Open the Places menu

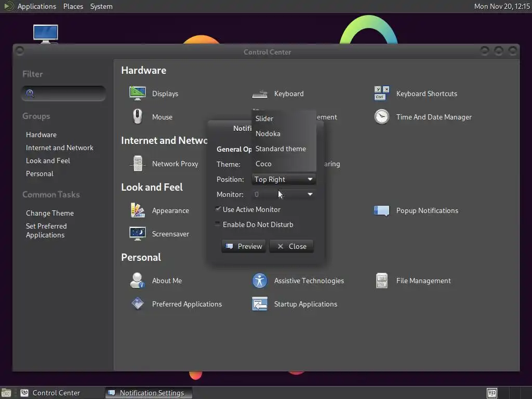click(x=73, y=6)
